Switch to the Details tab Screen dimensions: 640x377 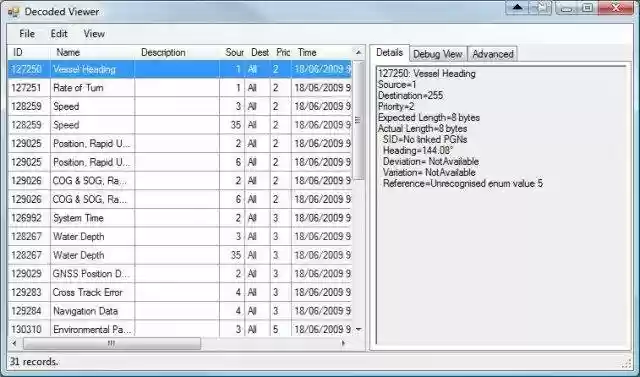[x=389, y=53]
